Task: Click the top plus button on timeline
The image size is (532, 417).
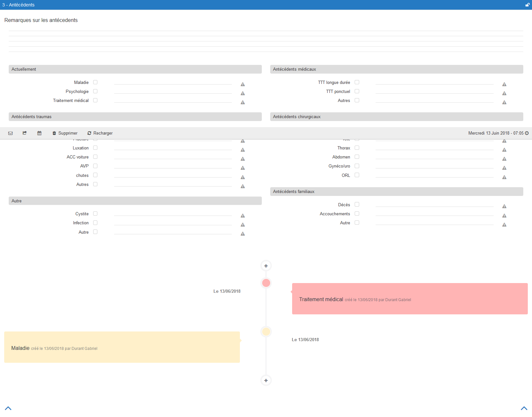Action: [266, 266]
